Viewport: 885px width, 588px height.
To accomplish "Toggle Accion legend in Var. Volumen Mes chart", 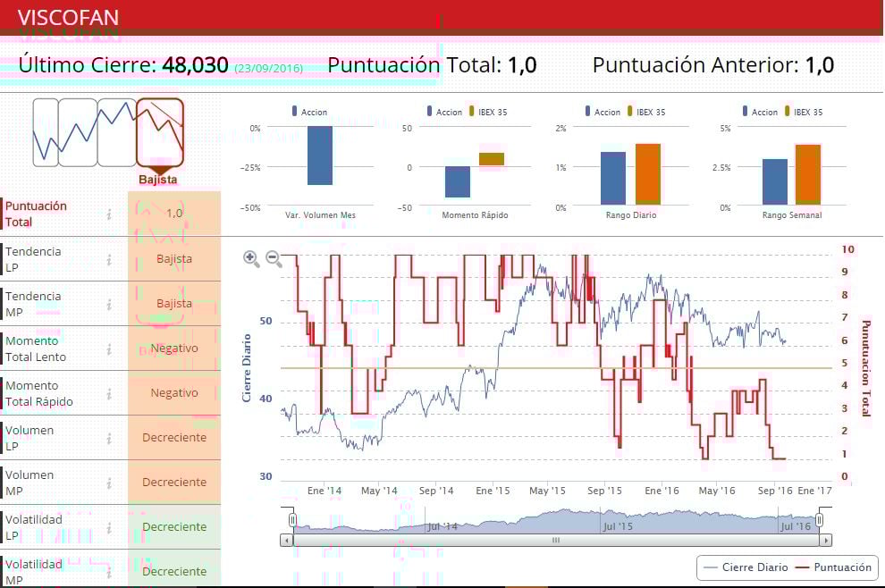I will [309, 112].
